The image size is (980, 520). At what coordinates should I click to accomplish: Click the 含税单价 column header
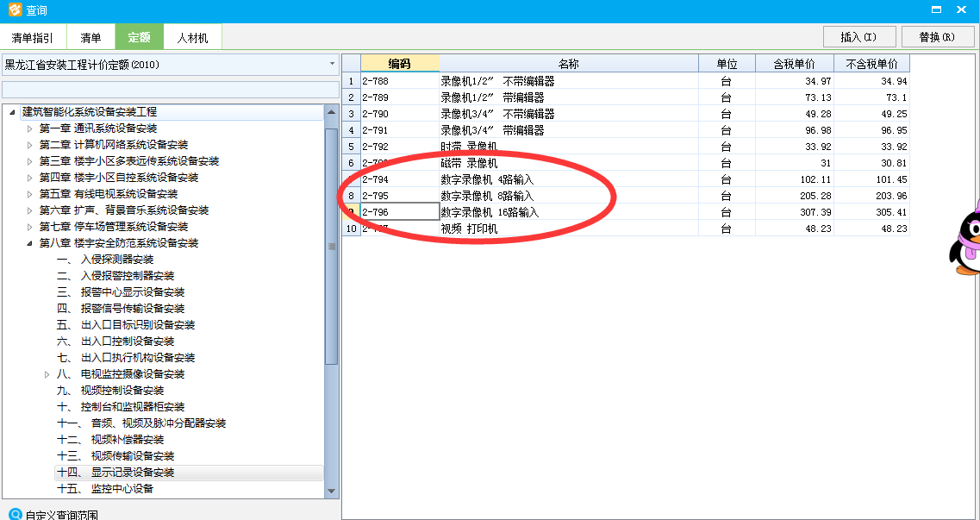(x=795, y=63)
